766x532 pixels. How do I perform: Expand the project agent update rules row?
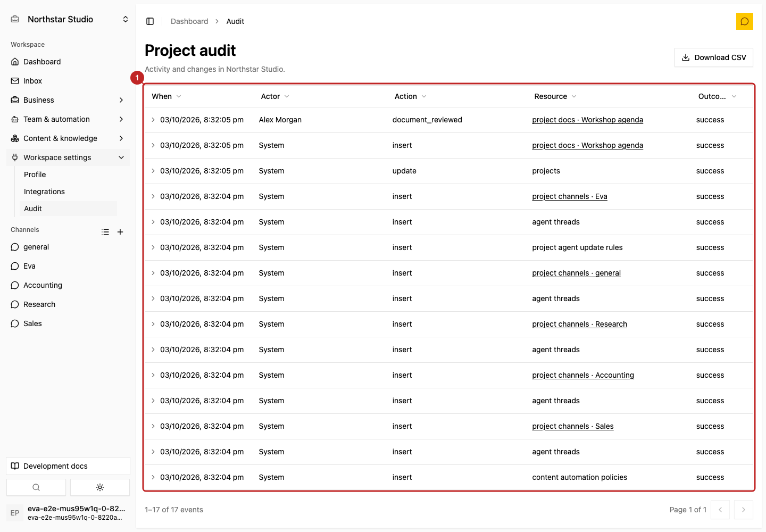click(x=153, y=247)
